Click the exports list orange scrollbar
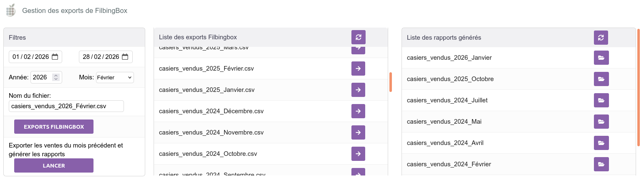This screenshot has width=644, height=178. (391, 82)
